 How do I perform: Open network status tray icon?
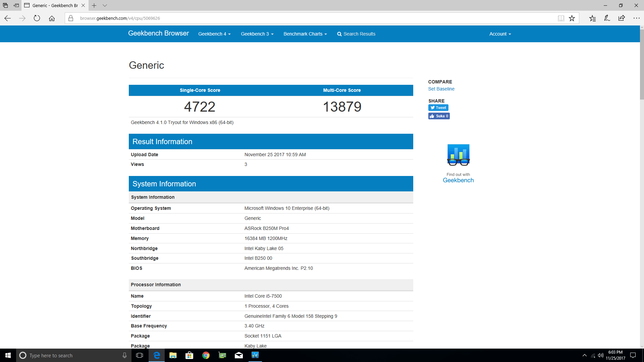(x=593, y=355)
